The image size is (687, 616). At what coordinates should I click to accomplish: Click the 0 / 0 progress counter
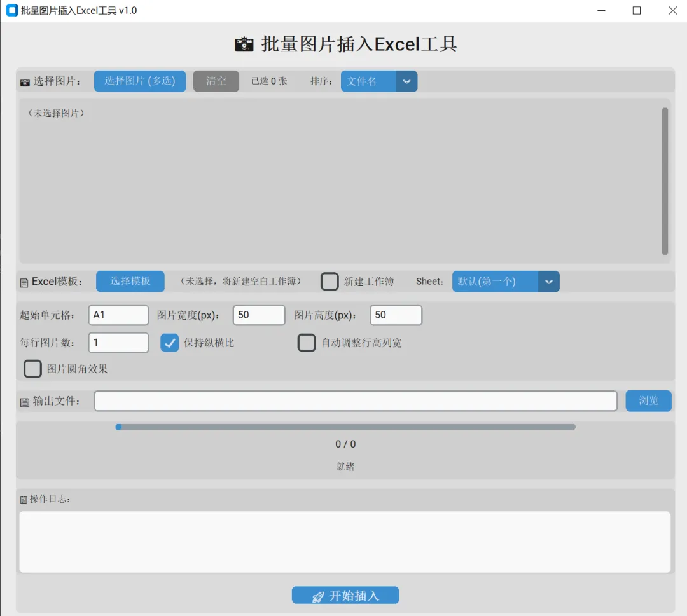coord(345,444)
